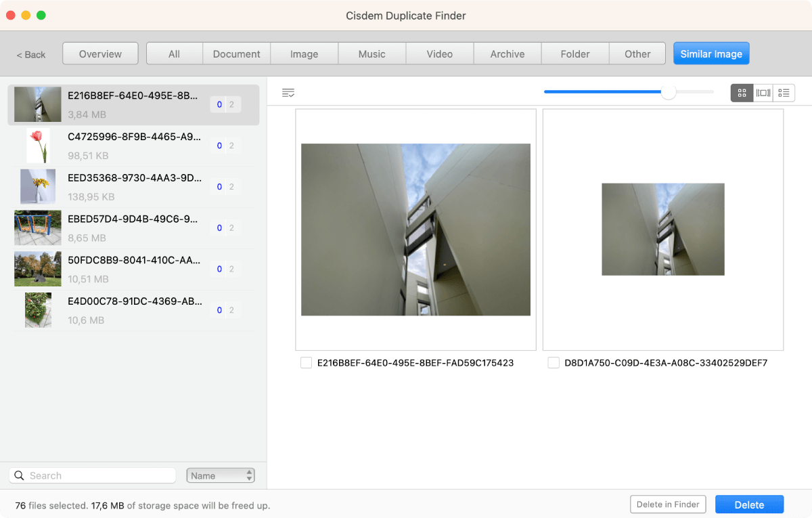Open the Name sort dropdown
Viewport: 812px width, 518px height.
pos(215,475)
